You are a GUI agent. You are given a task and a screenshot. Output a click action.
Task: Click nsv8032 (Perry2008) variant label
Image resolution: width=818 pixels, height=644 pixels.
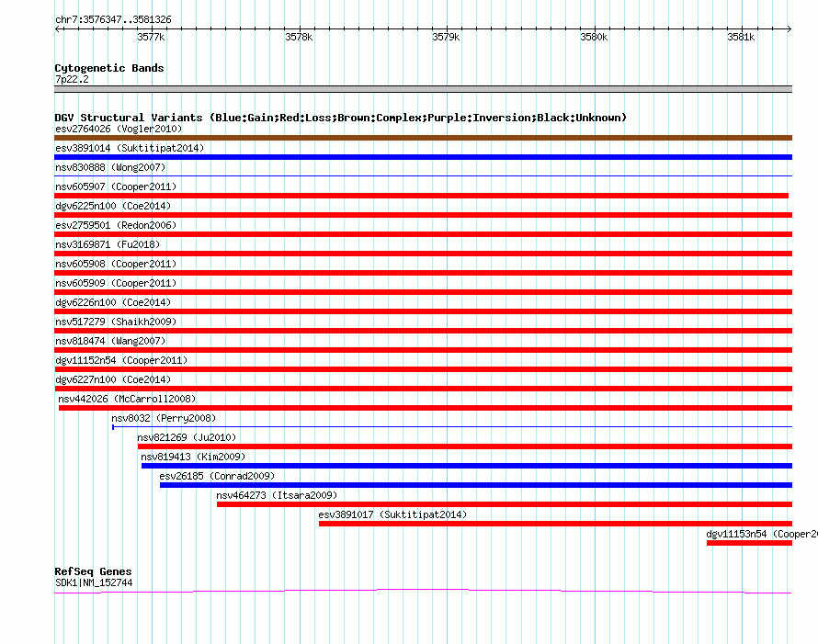(x=164, y=418)
